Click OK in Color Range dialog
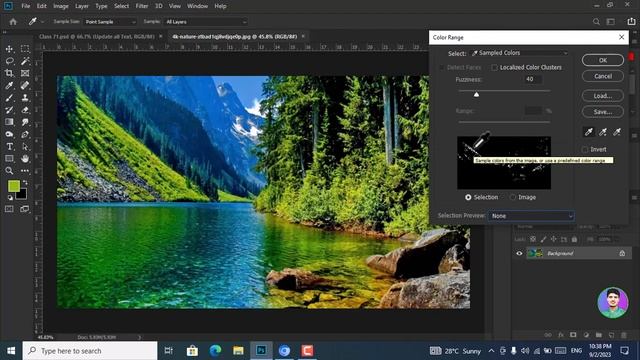 pyautogui.click(x=603, y=60)
